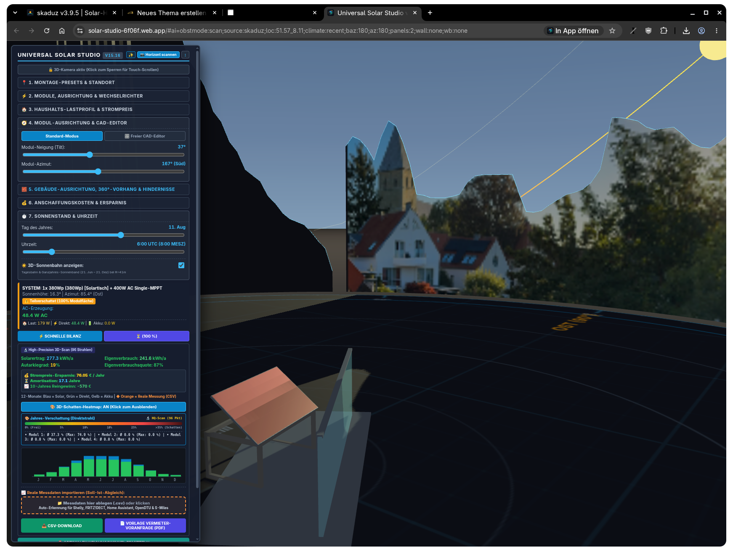Click the sparkle magic icon button
The image size is (733, 560).
(131, 55)
